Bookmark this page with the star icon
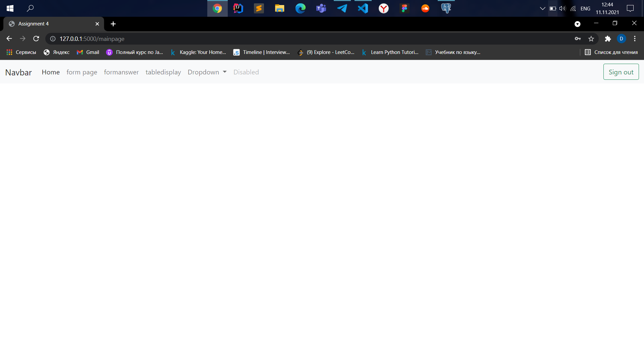 tap(591, 39)
